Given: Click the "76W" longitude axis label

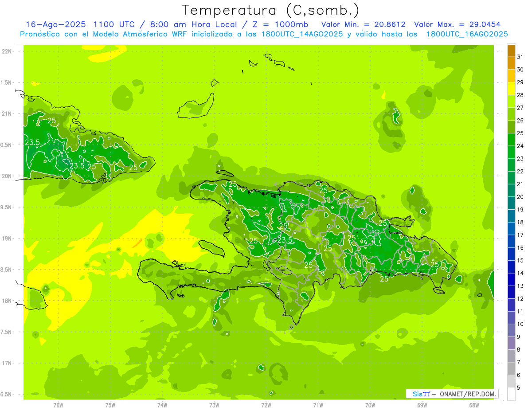Looking at the screenshot, I should coord(58,405).
